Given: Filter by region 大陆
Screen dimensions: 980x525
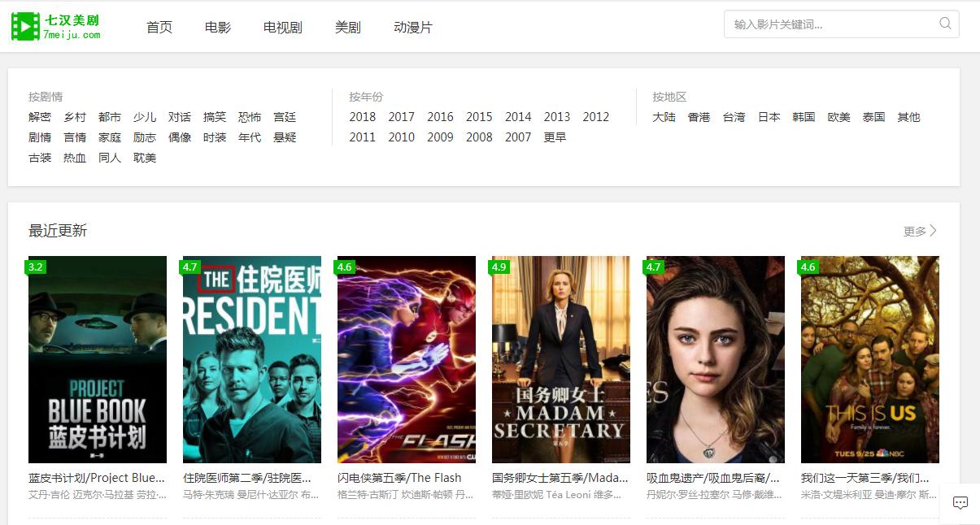Looking at the screenshot, I should pos(664,117).
